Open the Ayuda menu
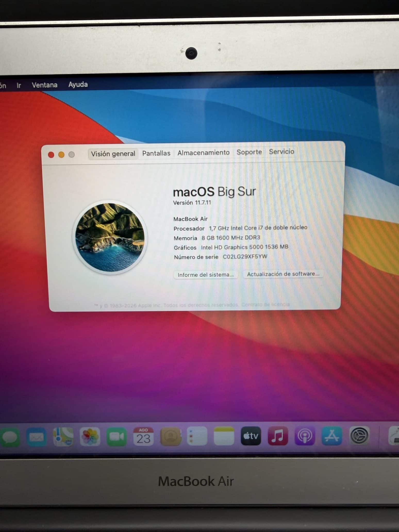The width and height of the screenshot is (399, 532). click(78, 84)
